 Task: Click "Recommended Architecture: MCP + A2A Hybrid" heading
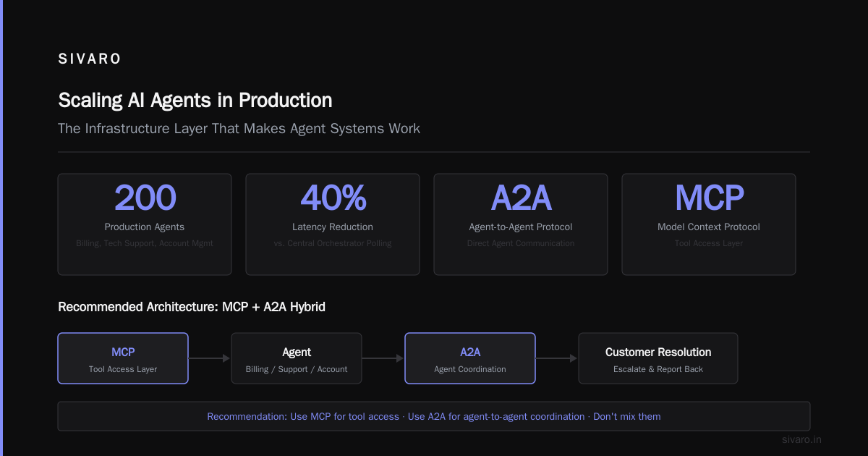(x=192, y=307)
